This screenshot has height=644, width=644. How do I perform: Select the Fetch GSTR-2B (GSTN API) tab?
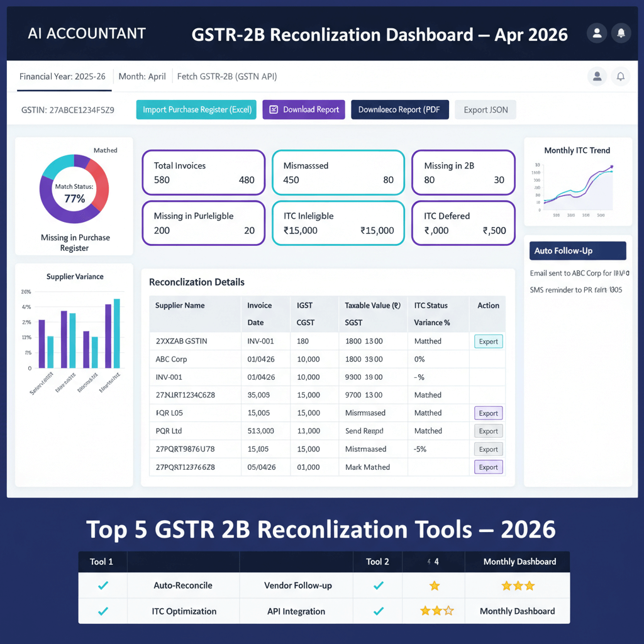(x=226, y=76)
